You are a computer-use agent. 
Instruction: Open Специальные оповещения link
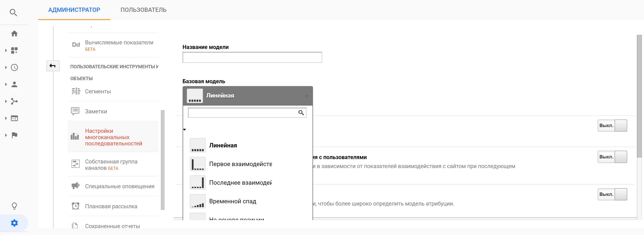click(119, 186)
